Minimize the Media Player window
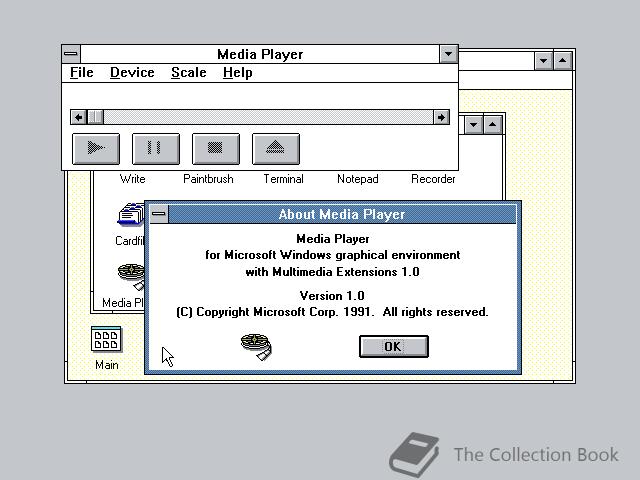The width and height of the screenshot is (640, 480). tap(449, 54)
